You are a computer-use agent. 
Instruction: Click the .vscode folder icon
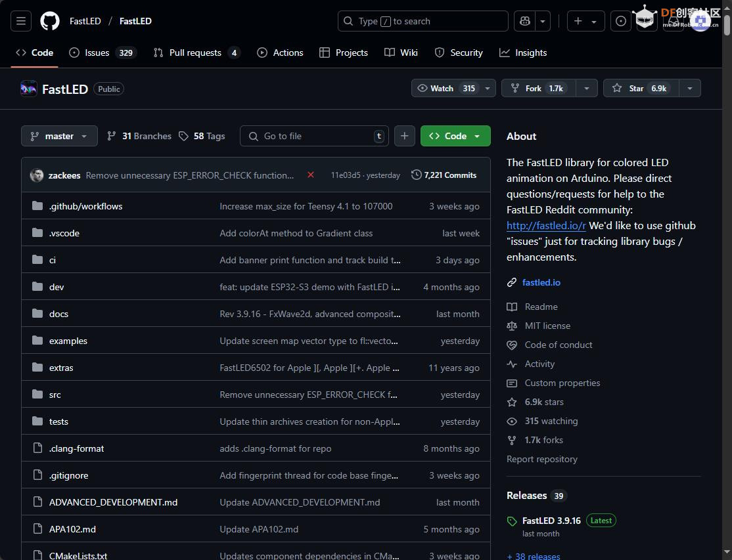tap(37, 232)
